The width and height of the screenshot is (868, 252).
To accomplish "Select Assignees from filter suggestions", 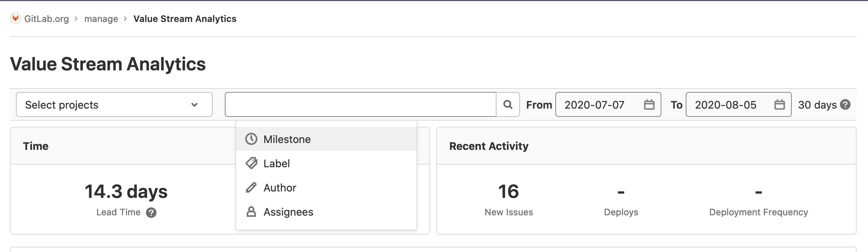I will click(x=288, y=212).
